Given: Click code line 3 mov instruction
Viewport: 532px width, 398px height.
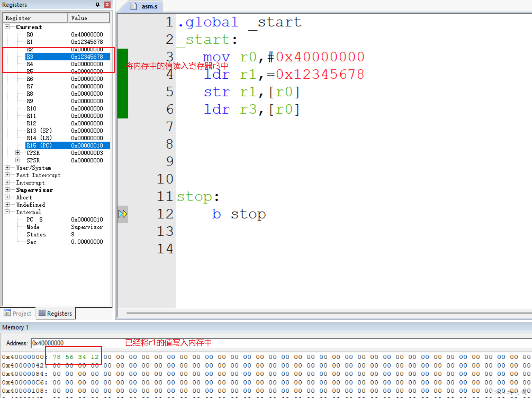Looking at the screenshot, I should pyautogui.click(x=284, y=57).
